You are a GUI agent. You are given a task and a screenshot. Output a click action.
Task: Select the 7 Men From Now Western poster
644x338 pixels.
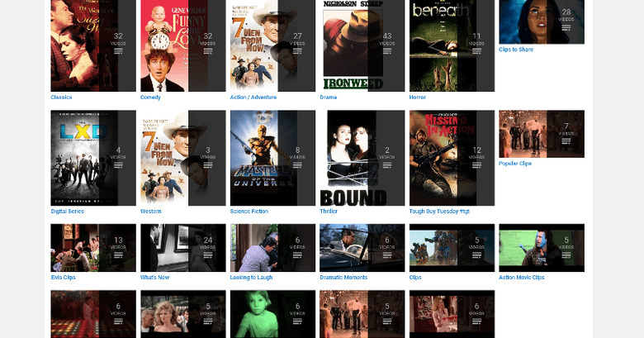click(182, 158)
